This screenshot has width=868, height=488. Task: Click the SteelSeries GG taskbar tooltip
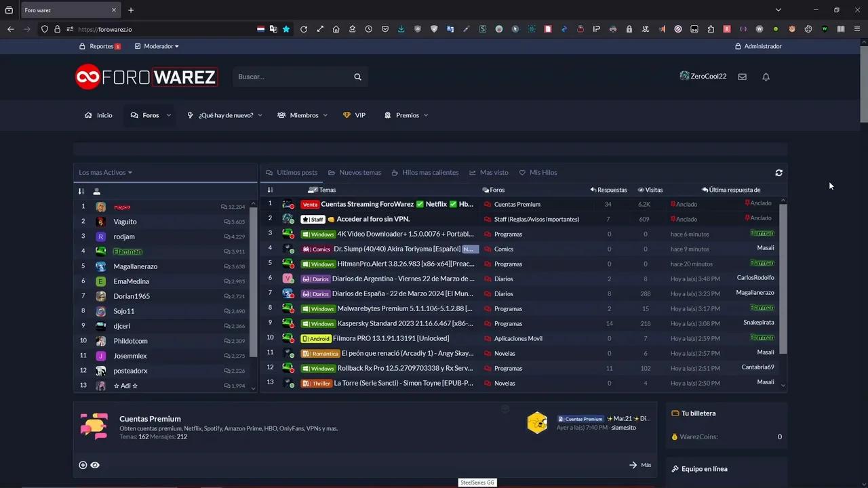pyautogui.click(x=477, y=483)
